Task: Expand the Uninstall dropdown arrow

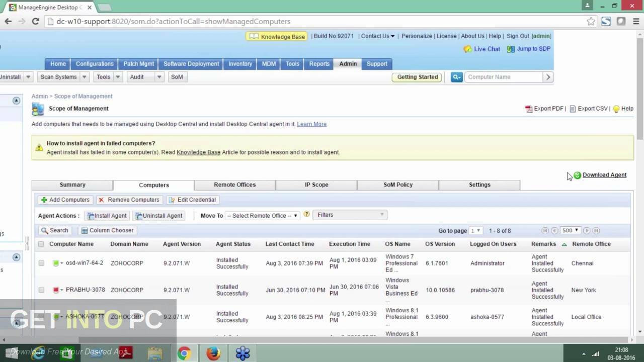Action: point(28,77)
